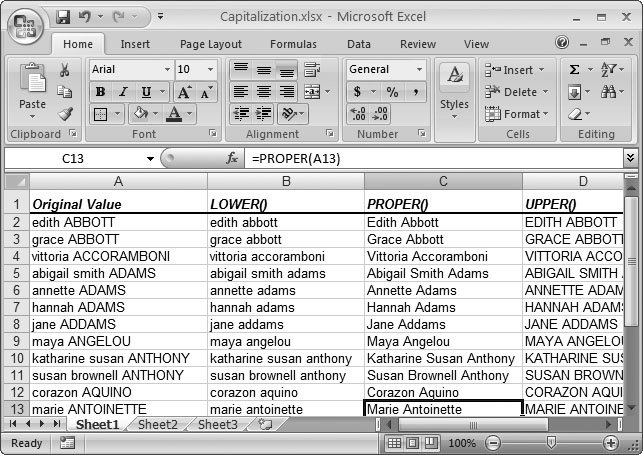Image resolution: width=643 pixels, height=455 pixels.
Task: Toggle macro recording icon in status bar
Action: pyautogui.click(x=67, y=443)
